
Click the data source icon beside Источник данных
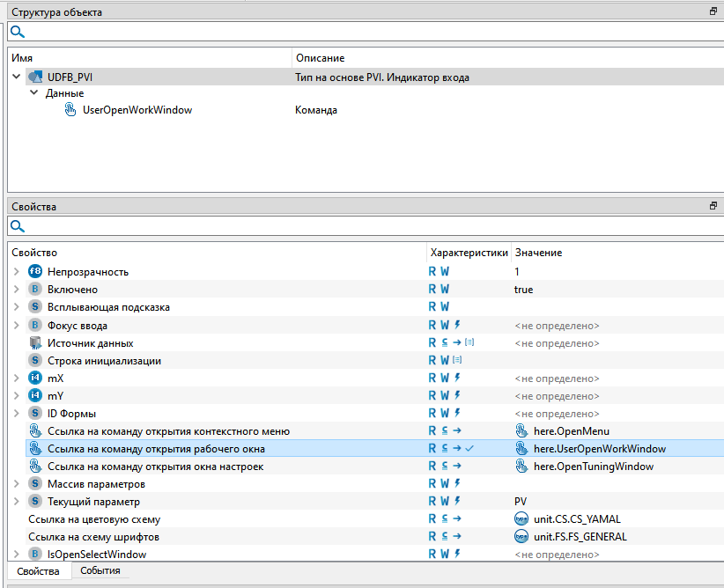click(x=35, y=342)
